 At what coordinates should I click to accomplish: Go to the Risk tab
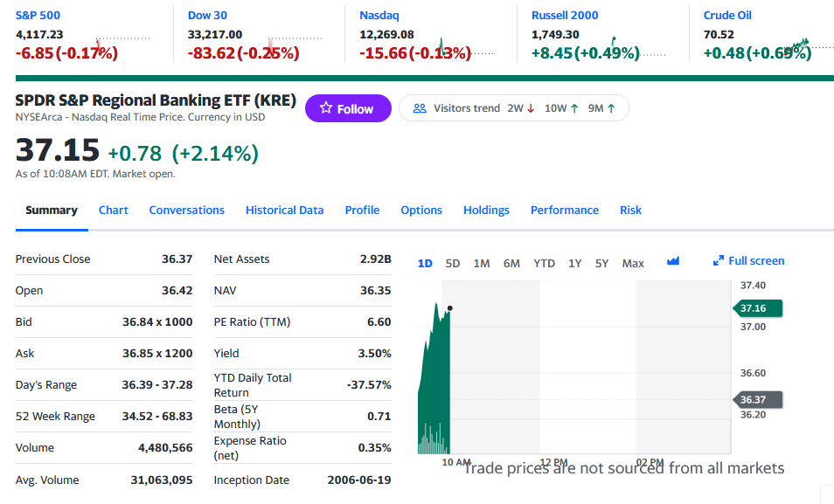coord(631,210)
